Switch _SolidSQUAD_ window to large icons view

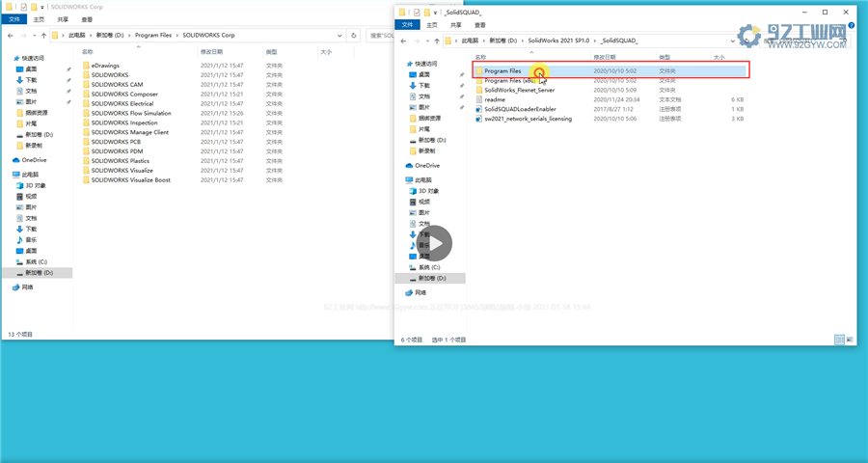click(x=850, y=340)
